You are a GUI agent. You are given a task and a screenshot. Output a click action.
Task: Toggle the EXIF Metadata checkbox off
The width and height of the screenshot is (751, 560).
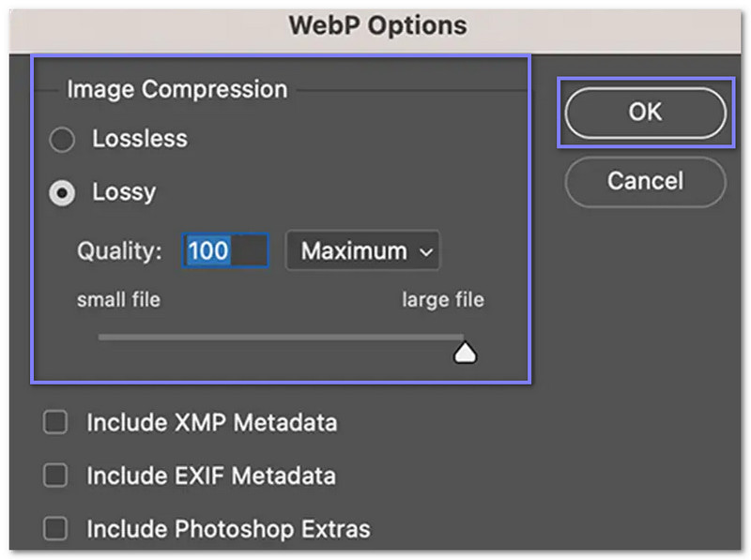tap(54, 477)
